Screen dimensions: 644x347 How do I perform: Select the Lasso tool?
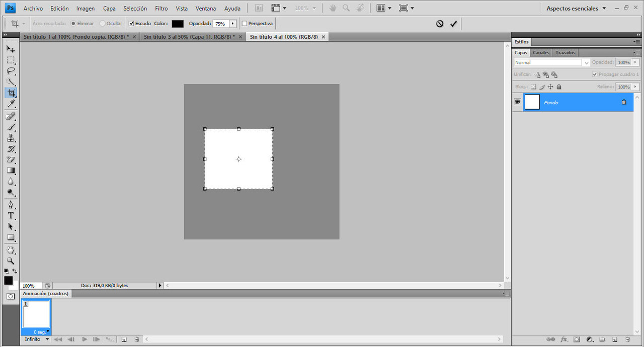(x=11, y=71)
